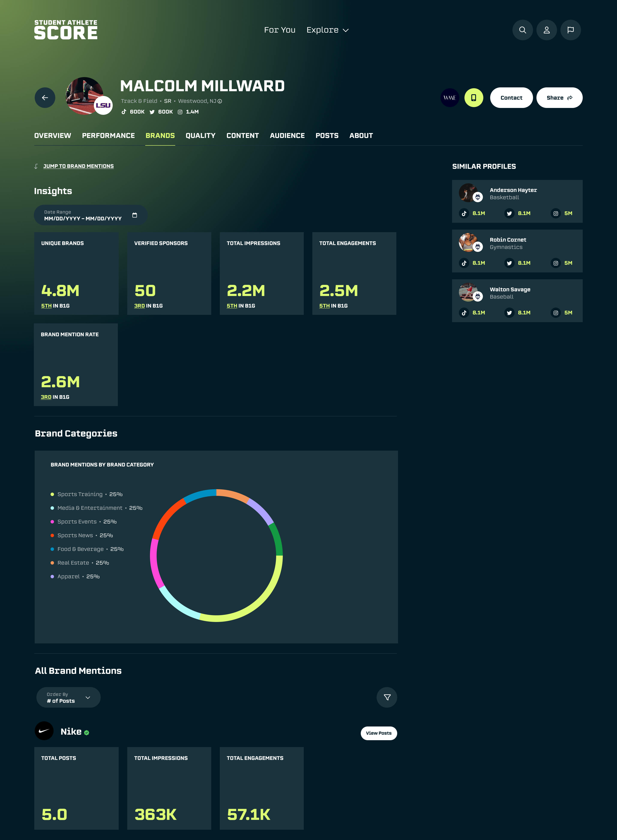Click Walton Savage's TikTok icon
The height and width of the screenshot is (840, 617).
pos(464,312)
